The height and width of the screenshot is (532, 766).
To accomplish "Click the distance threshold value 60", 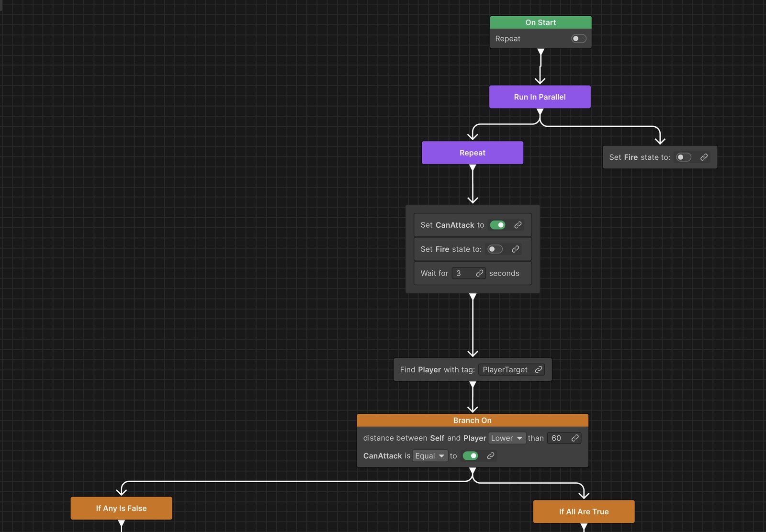I will (556, 438).
